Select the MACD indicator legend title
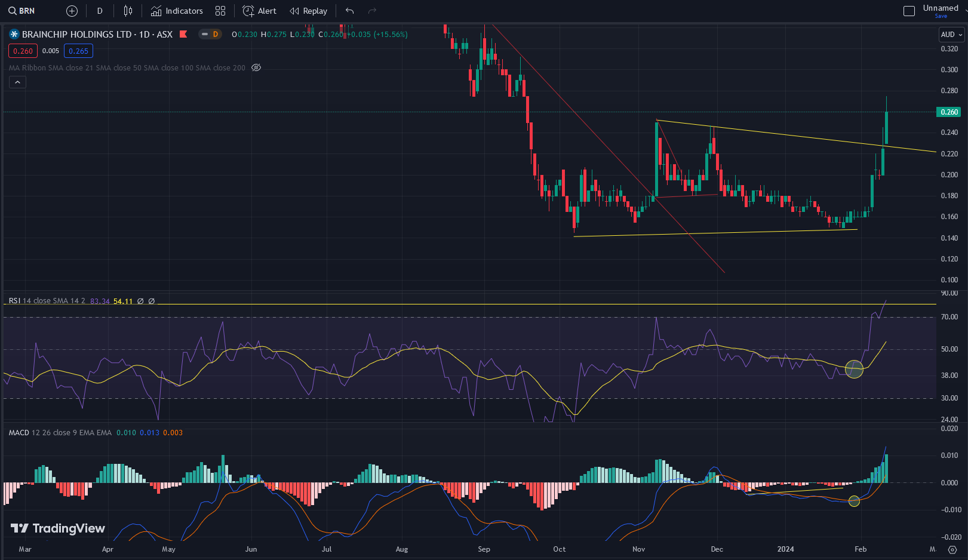The height and width of the screenshot is (560, 968). 19,432
